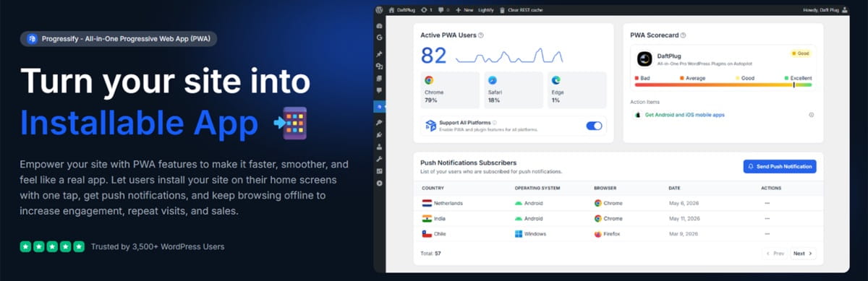
Task: Click Firefox icon in Chile row
Action: [x=597, y=234]
